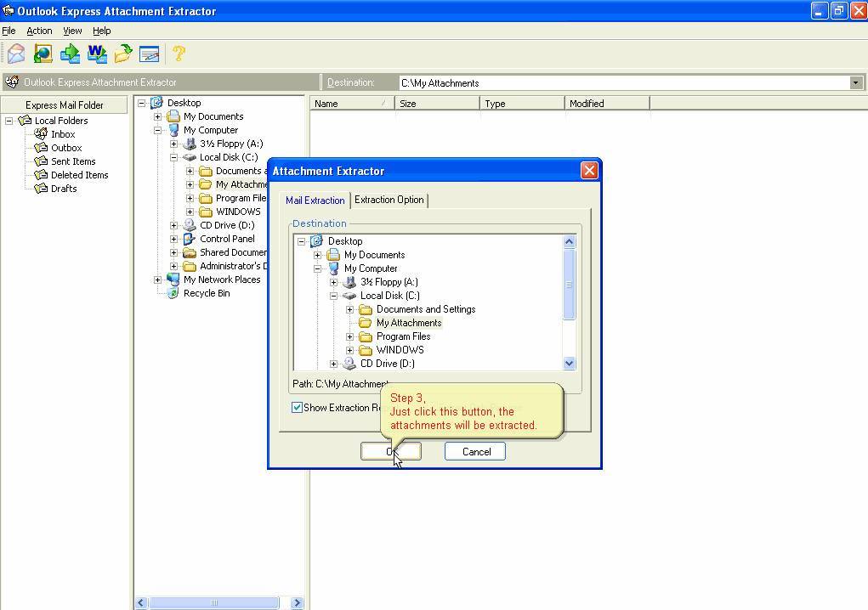
Task: Click the green arrow extract toolbar icon
Action: click(70, 54)
